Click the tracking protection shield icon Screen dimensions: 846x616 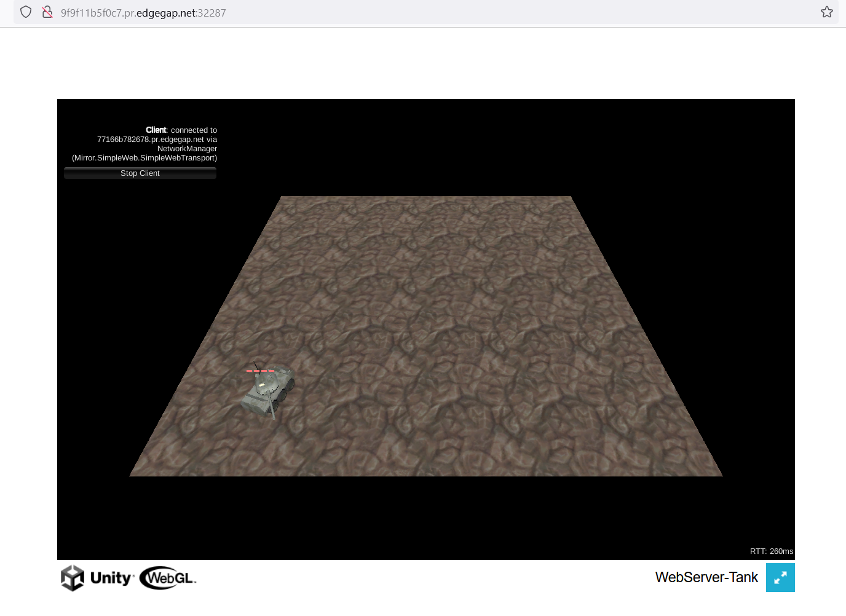click(x=26, y=12)
